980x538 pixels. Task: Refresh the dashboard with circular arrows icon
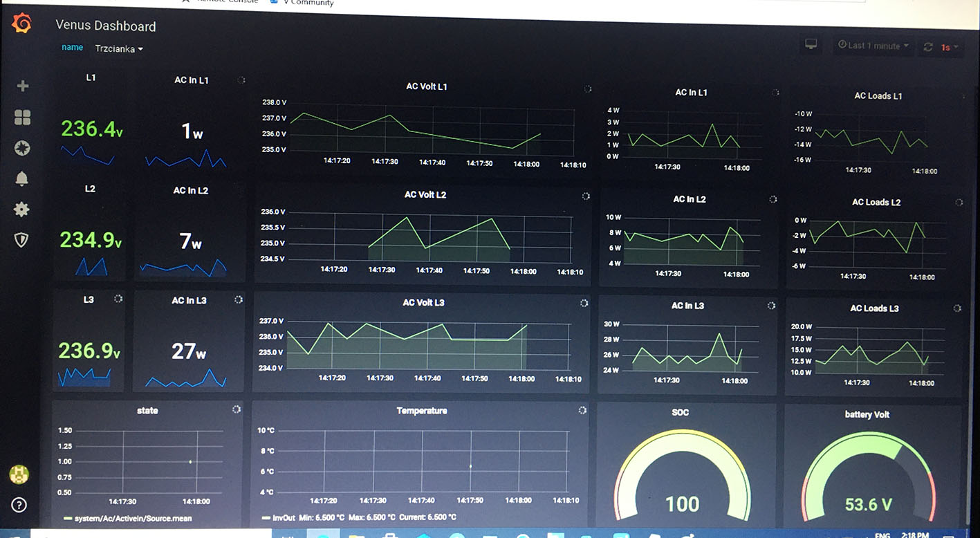[x=928, y=47]
